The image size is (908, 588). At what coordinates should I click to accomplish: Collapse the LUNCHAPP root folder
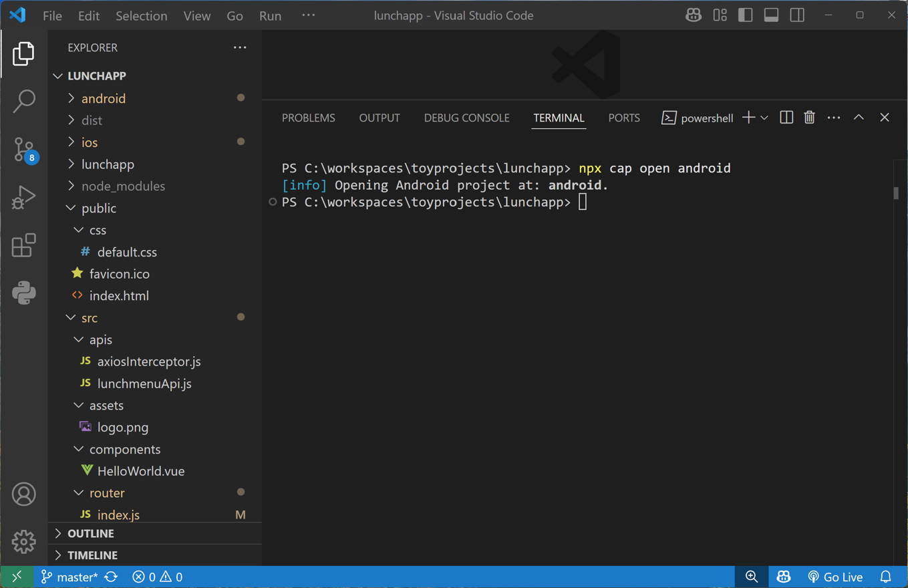(155, 76)
